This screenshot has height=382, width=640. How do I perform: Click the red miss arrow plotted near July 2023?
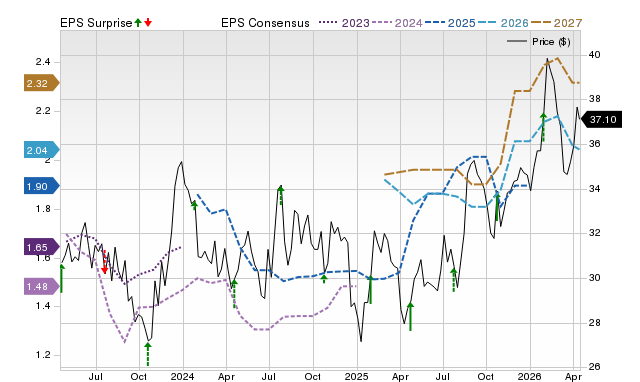coord(104,262)
